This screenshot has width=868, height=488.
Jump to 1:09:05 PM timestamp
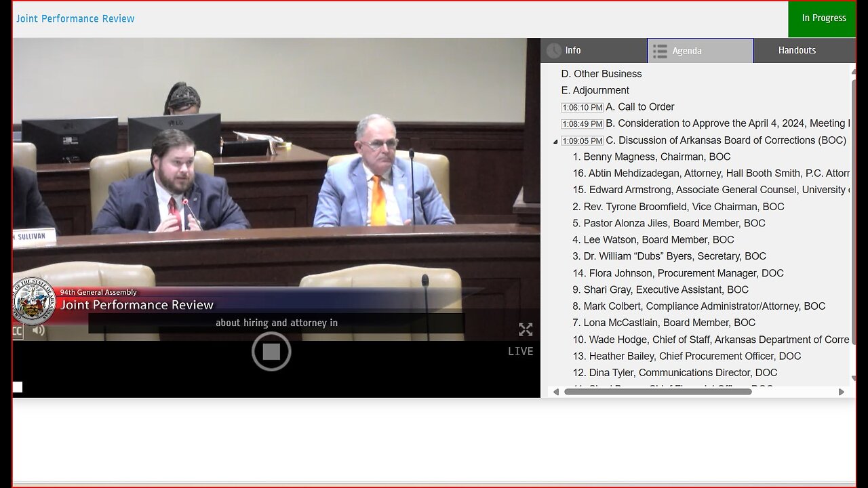[x=582, y=141]
